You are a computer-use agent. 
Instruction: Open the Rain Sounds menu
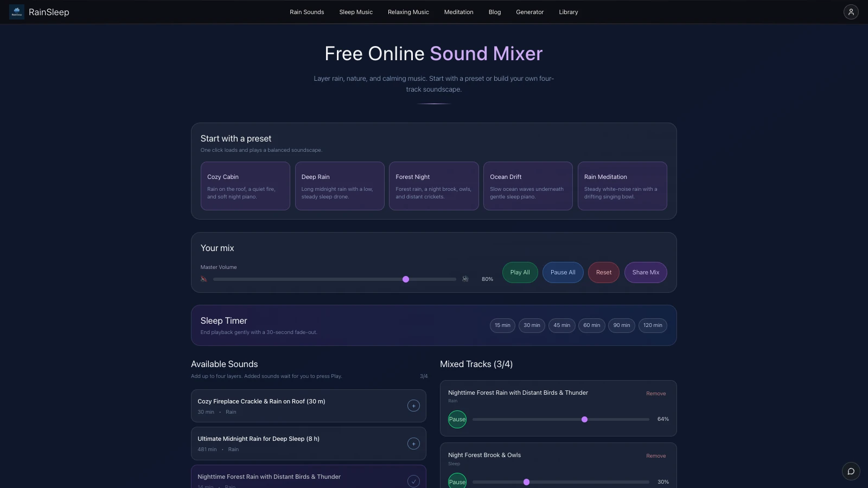[x=307, y=12]
